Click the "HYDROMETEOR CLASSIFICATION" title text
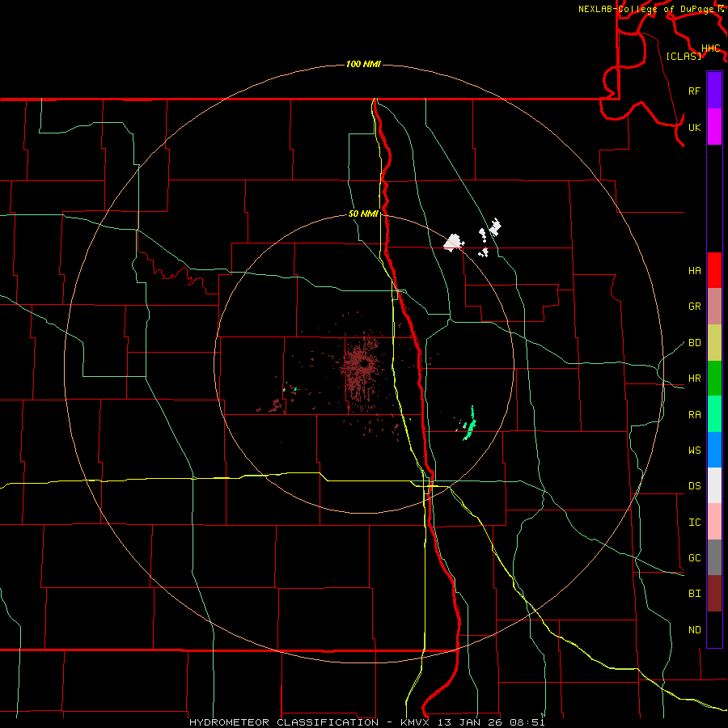 [284, 722]
